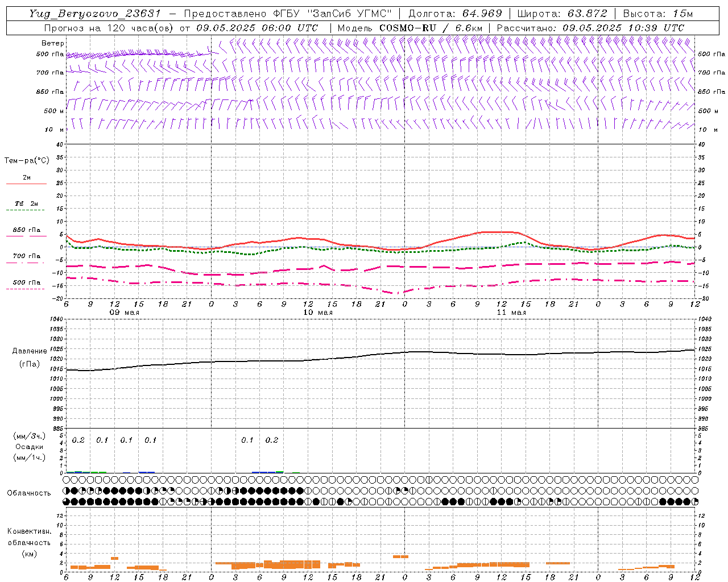Screen dimensions: 728x582
Task: Click the forecast start time 09.05.2025 06:00 UTC
Action: tap(257, 28)
